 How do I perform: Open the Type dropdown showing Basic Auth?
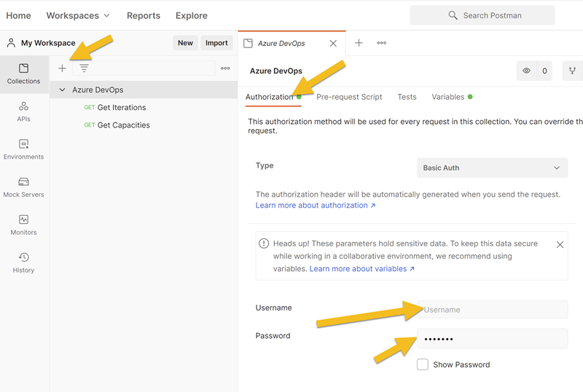coord(492,168)
